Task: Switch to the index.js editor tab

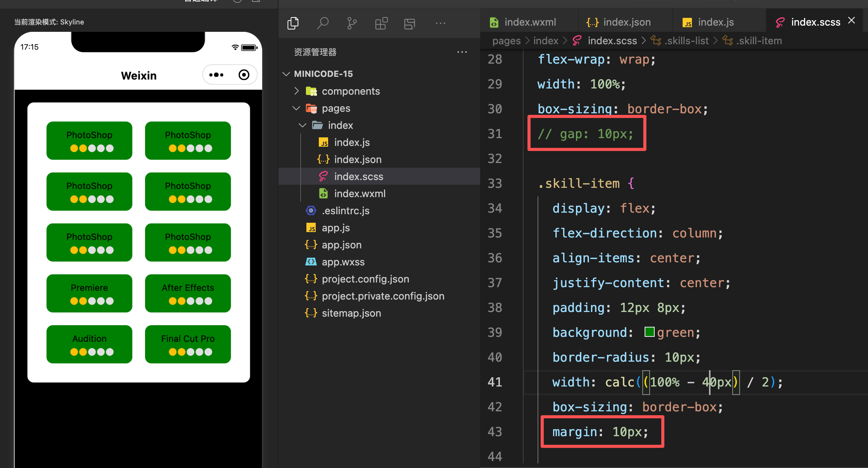Action: click(x=716, y=22)
